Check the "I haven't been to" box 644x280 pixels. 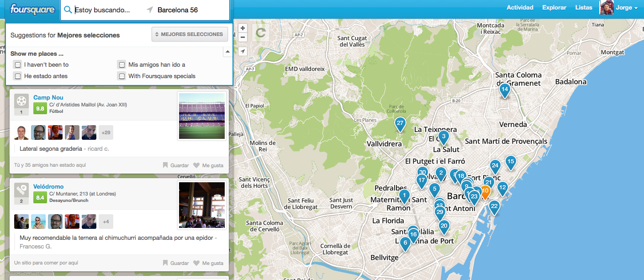click(x=18, y=64)
